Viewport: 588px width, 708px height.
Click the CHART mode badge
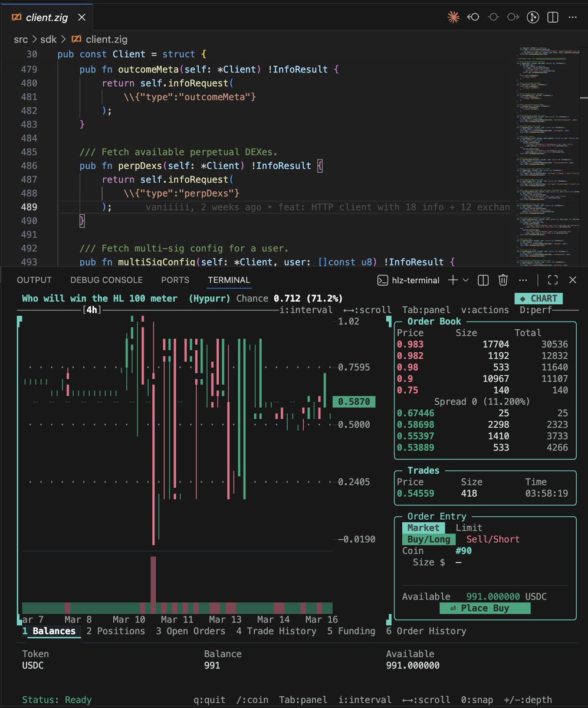tap(538, 299)
